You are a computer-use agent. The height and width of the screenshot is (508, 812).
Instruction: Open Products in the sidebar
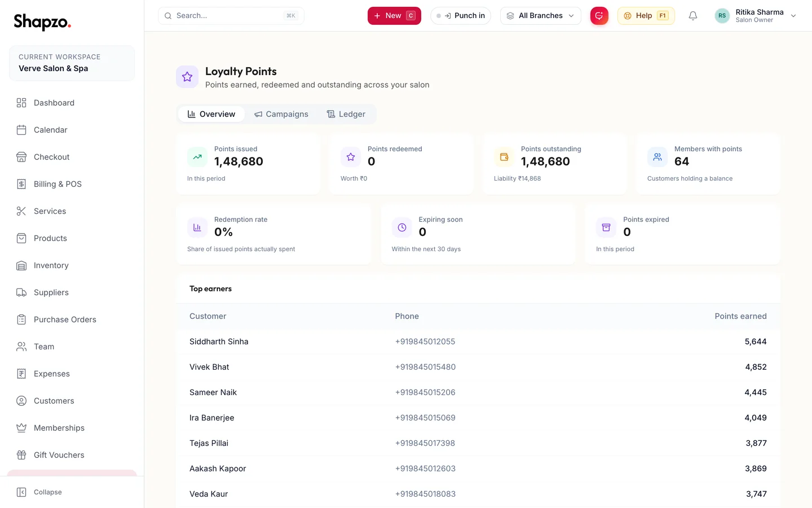pyautogui.click(x=72, y=238)
